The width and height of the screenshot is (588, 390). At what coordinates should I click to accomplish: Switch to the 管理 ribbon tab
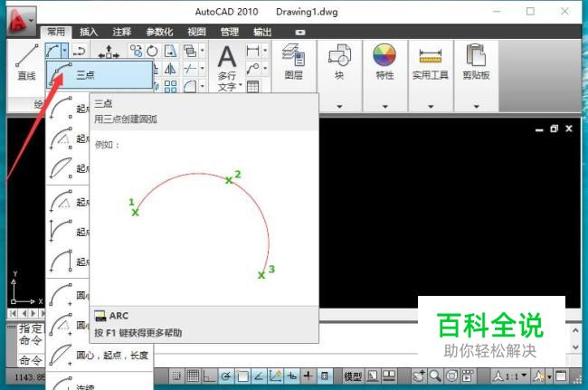pos(230,33)
